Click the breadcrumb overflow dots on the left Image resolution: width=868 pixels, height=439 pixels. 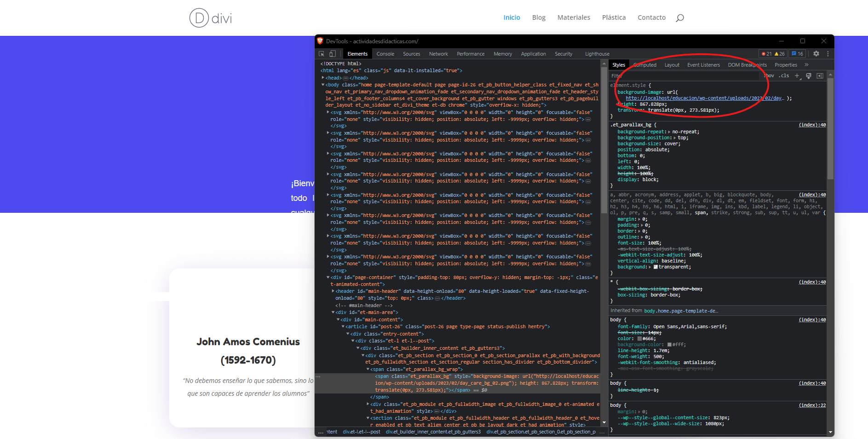(321, 432)
